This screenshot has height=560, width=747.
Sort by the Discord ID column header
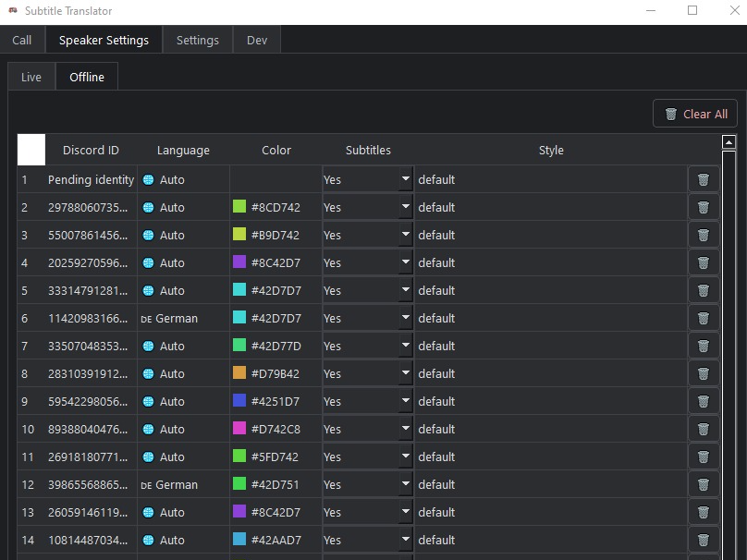[x=91, y=150]
